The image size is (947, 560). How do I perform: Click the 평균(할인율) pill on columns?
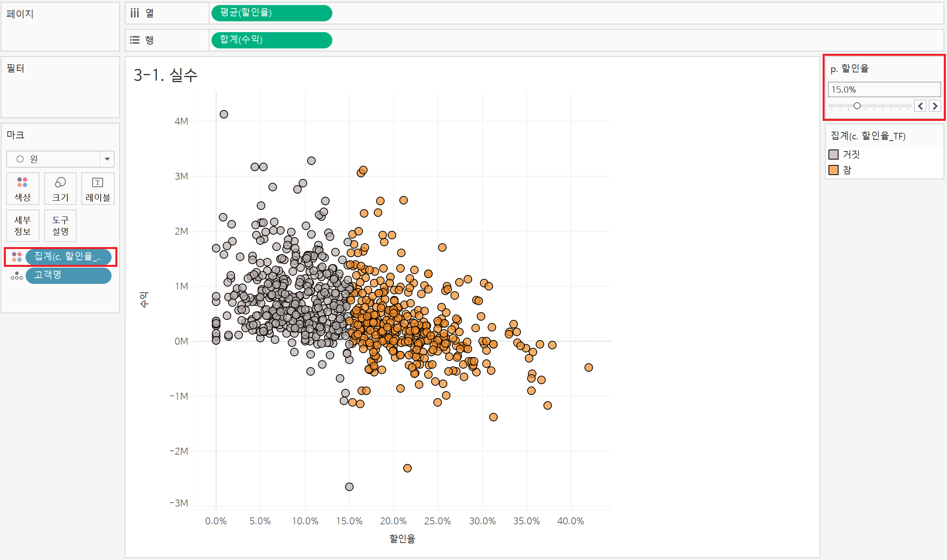[x=272, y=13]
